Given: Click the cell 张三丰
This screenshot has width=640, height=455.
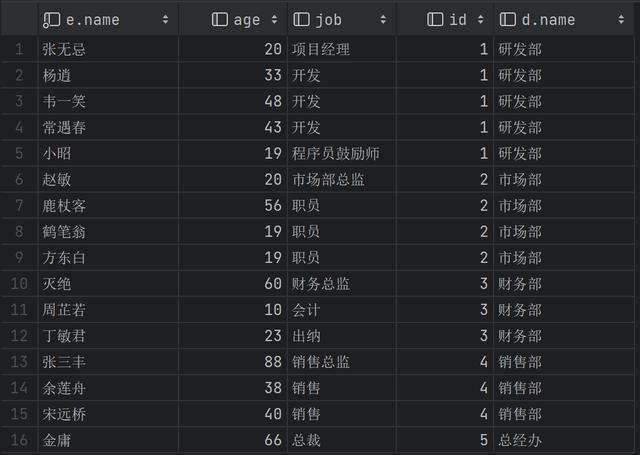Looking at the screenshot, I should (64, 362).
